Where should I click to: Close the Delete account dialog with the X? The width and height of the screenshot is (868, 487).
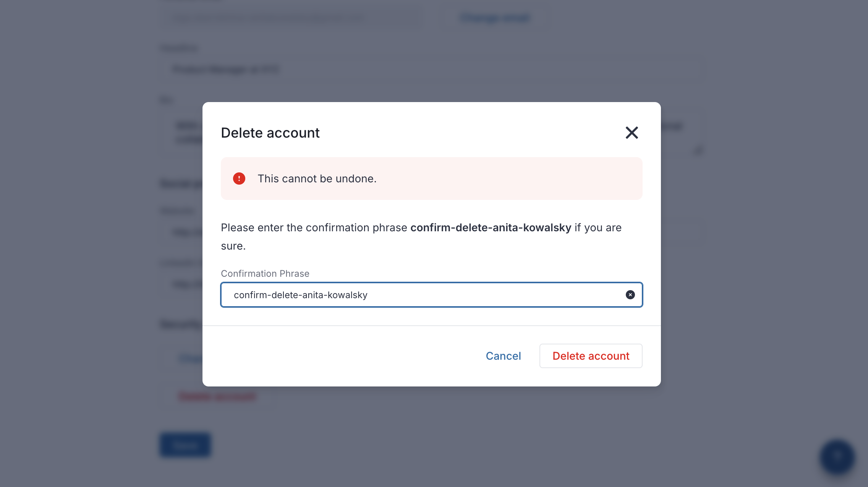coord(632,133)
